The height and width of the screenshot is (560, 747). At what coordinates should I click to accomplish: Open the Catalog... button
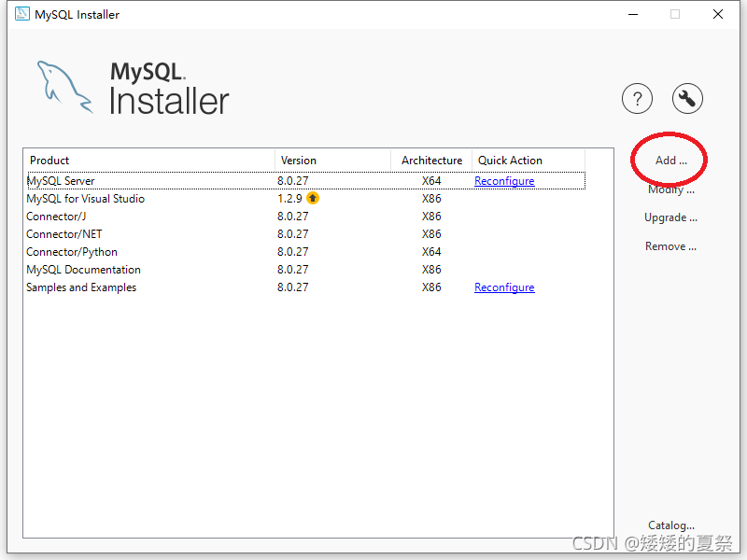click(670, 525)
